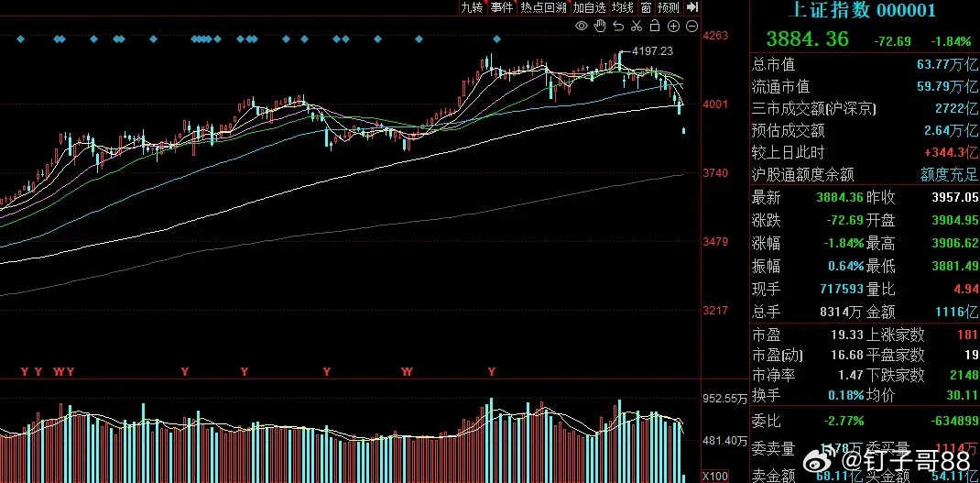This screenshot has width=980, height=483.
Task: Open 热点回溯 hotspot review
Action: point(543,7)
